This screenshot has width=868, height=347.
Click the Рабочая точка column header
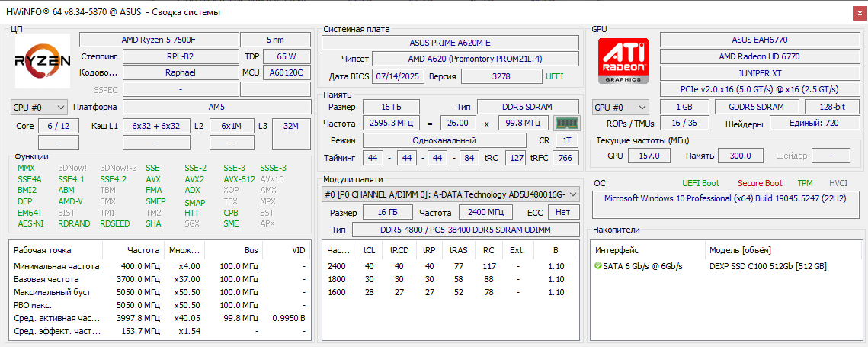[x=56, y=251]
